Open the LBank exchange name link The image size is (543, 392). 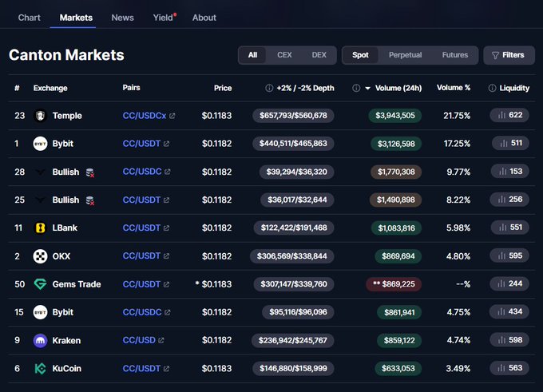[x=65, y=228]
